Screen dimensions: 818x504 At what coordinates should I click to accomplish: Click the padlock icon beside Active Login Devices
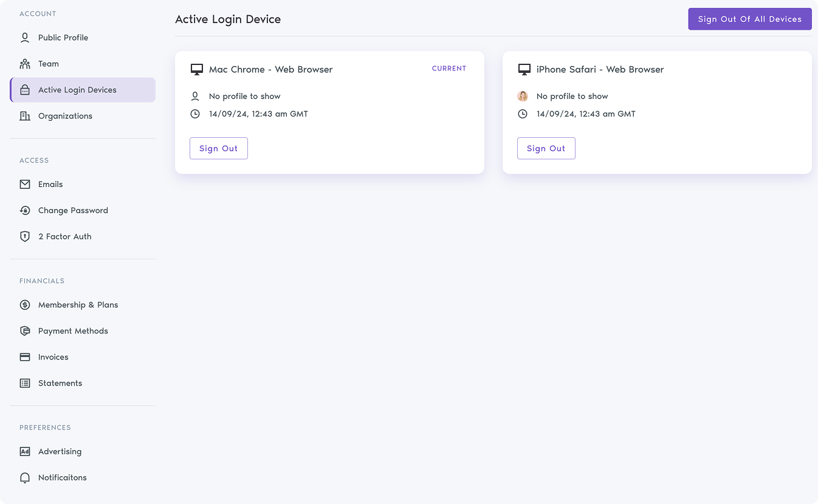coord(24,89)
